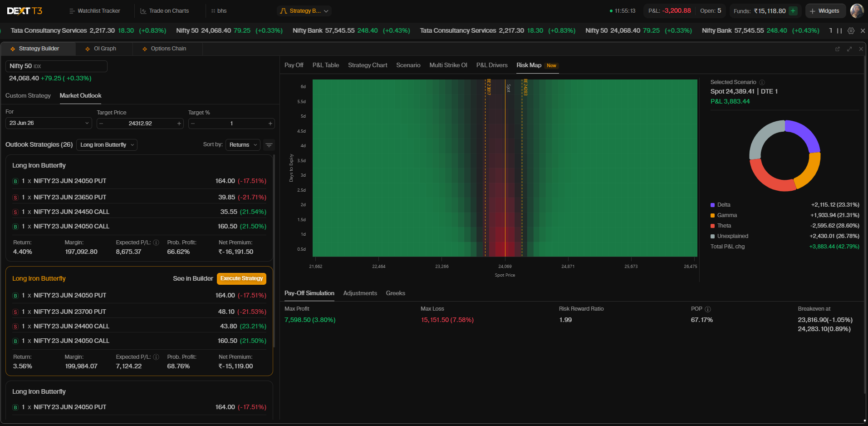The image size is (868, 426).
Task: Expand the Long Iron Butterfly strategy dropdown
Action: [x=107, y=145]
